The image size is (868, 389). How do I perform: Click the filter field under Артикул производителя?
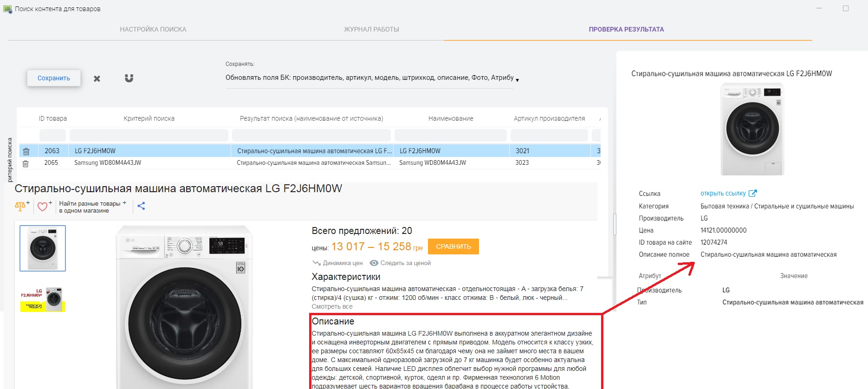point(549,135)
